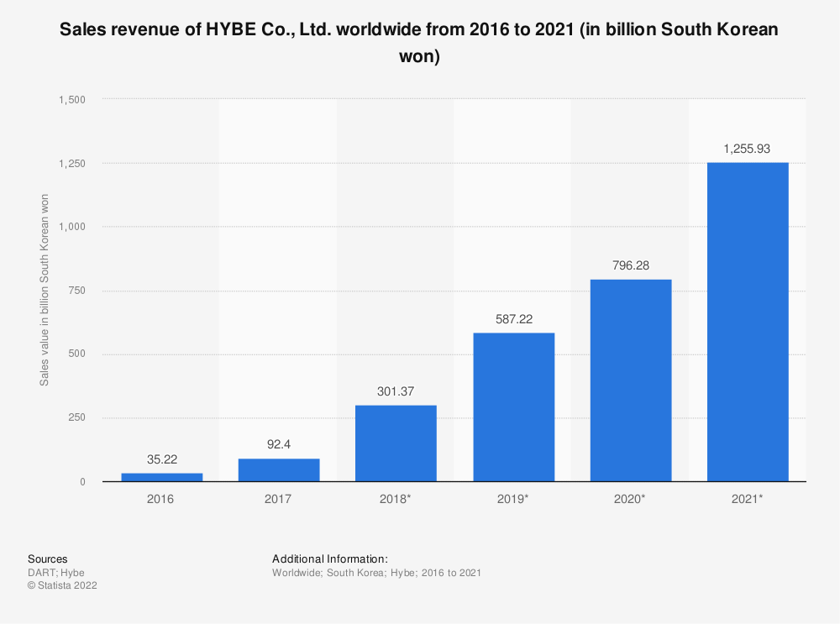This screenshot has height=624, width=840.
Task: Click the 2020 revenue bar
Action: pos(630,380)
